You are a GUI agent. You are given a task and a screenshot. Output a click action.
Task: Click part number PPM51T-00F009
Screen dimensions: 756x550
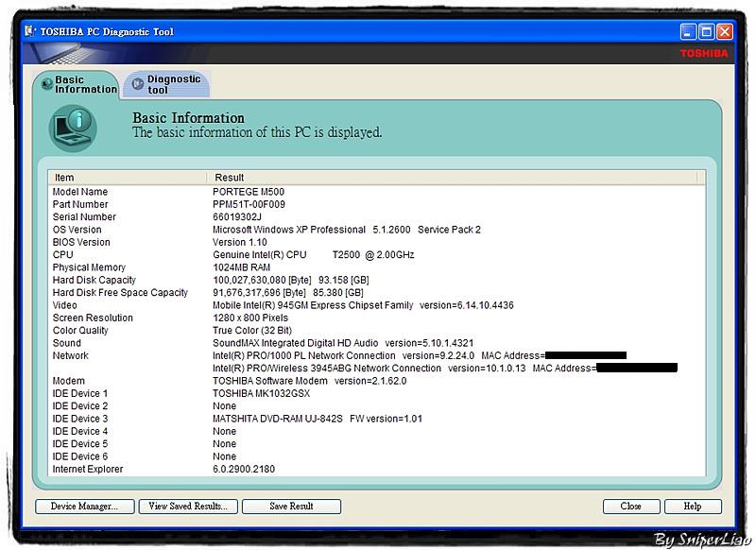(249, 204)
